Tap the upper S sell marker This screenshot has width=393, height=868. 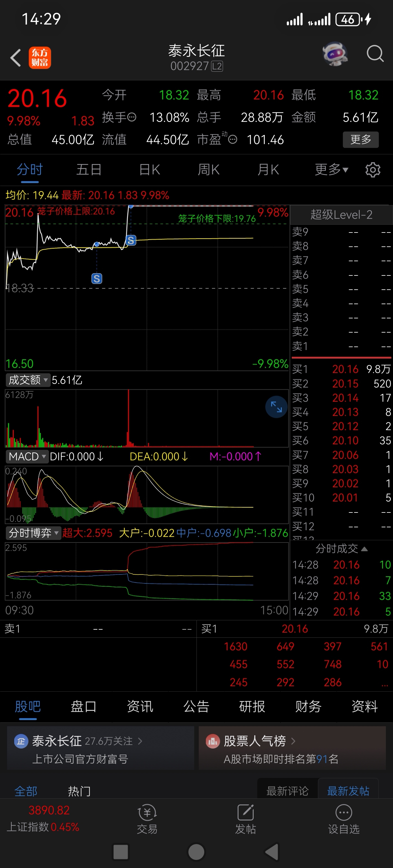pyautogui.click(x=131, y=240)
